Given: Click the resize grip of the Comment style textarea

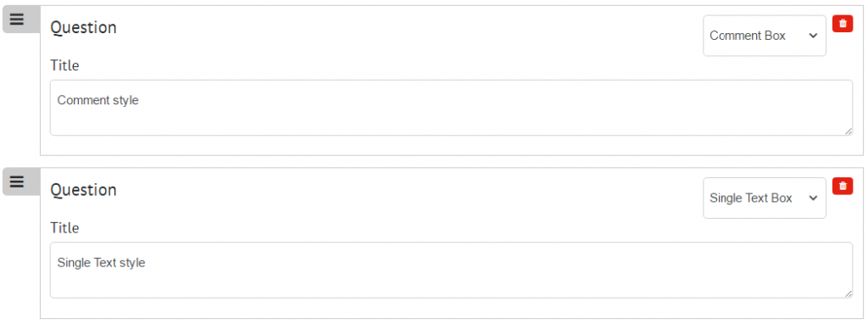Looking at the screenshot, I should tap(849, 131).
